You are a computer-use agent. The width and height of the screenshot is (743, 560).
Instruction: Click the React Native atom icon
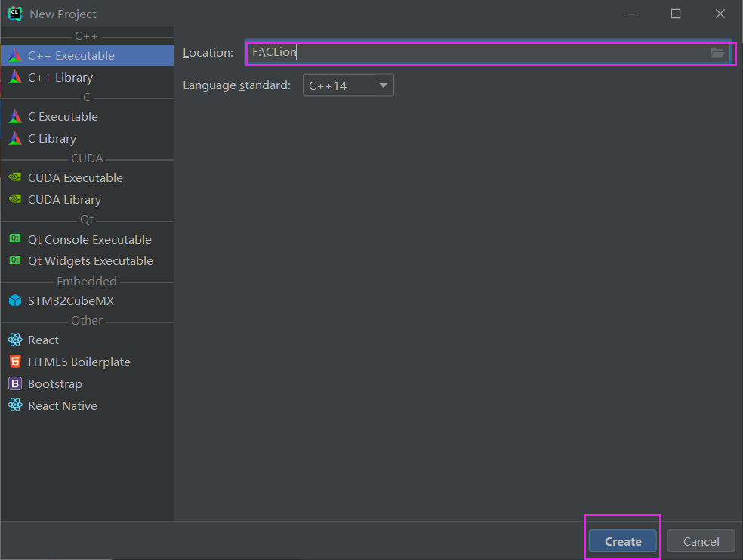pyautogui.click(x=15, y=405)
